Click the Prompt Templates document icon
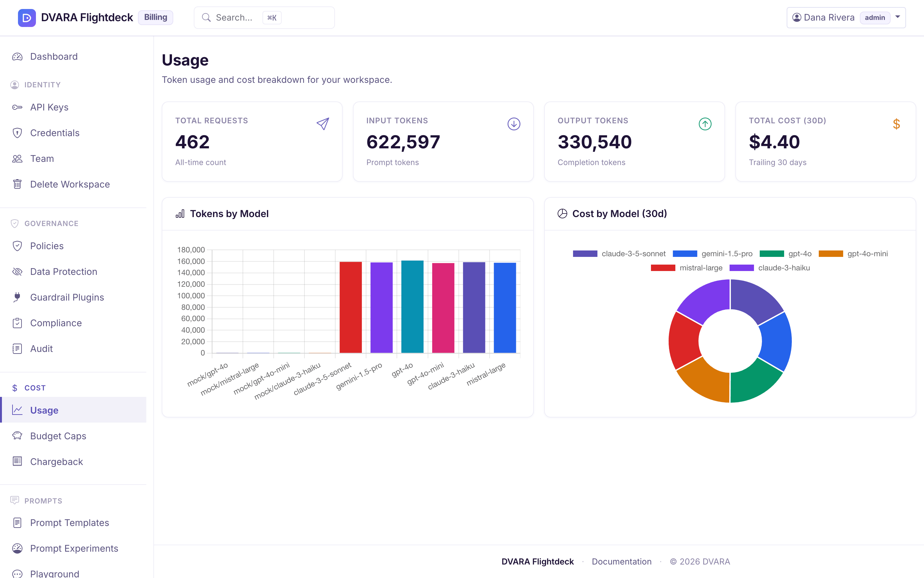Screen dimensions: 924x578 tap(17, 522)
